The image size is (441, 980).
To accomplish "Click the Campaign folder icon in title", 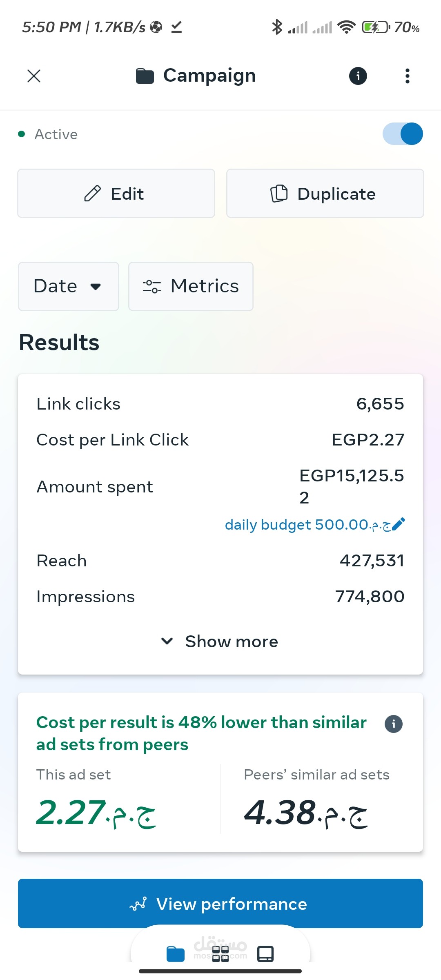I will click(x=145, y=76).
